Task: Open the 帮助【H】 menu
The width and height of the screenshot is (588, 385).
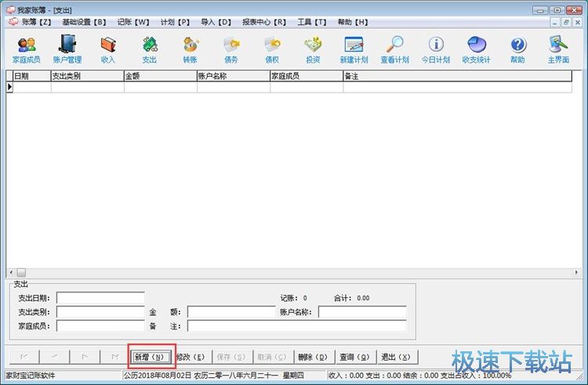Action: click(353, 22)
